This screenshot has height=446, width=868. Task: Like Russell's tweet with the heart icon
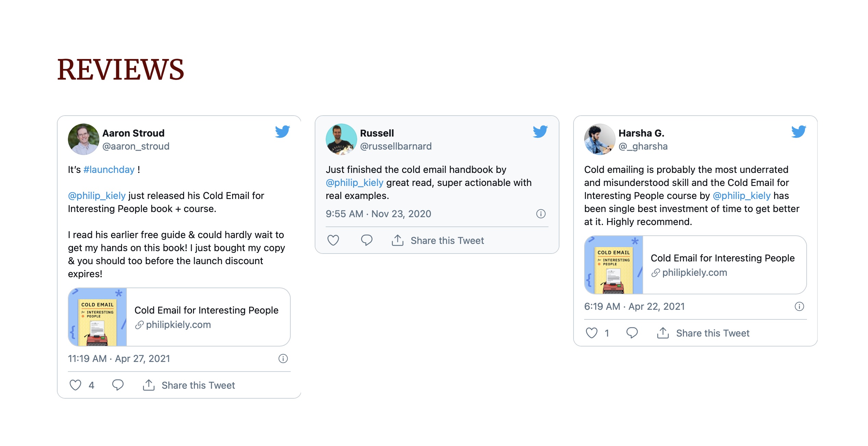coord(333,240)
